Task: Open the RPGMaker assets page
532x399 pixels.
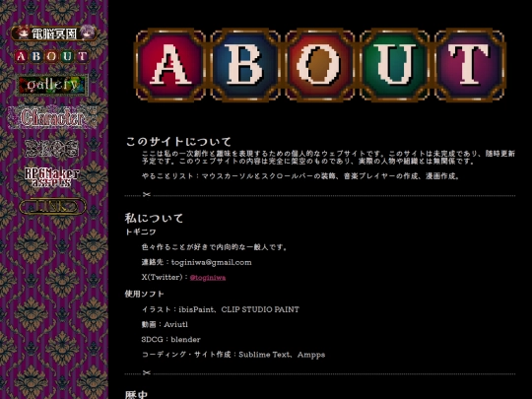Action: (52, 177)
